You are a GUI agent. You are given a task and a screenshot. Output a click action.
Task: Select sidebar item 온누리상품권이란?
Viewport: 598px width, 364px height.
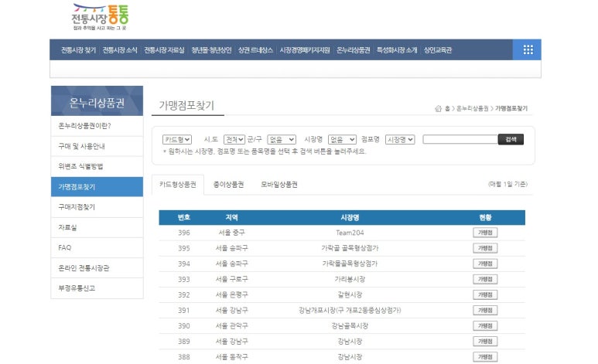97,126
